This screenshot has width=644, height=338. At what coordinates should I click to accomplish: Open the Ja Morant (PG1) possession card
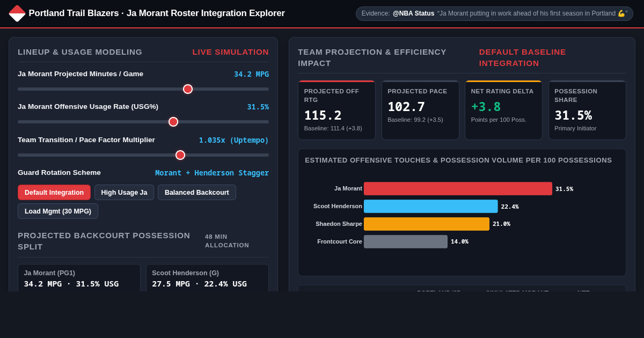click(x=79, y=278)
